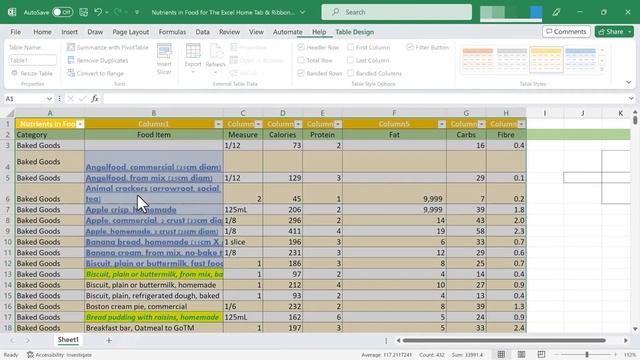Expand the formula bar chevron
The width and height of the screenshot is (640, 360).
[631, 99]
